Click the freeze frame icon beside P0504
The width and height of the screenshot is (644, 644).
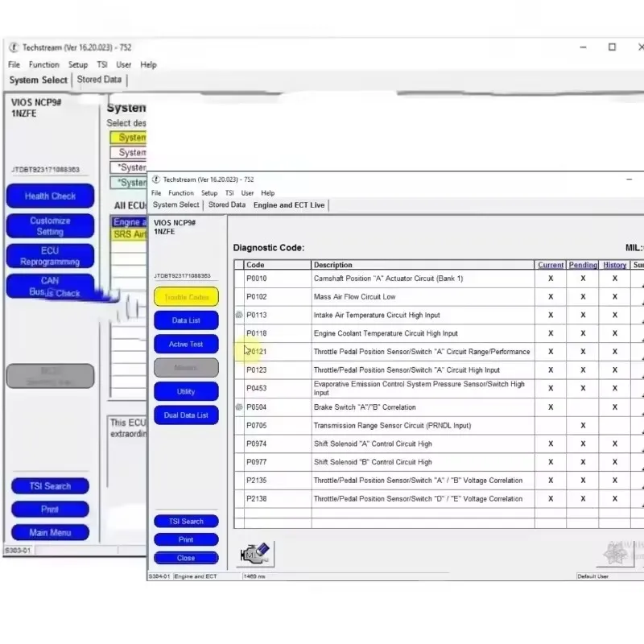239,407
